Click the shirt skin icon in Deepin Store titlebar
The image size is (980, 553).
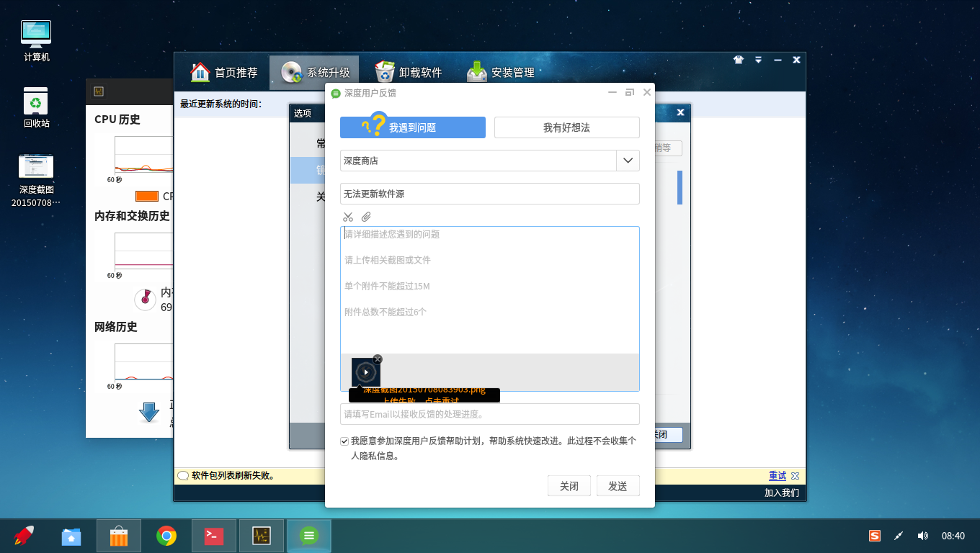click(x=739, y=60)
